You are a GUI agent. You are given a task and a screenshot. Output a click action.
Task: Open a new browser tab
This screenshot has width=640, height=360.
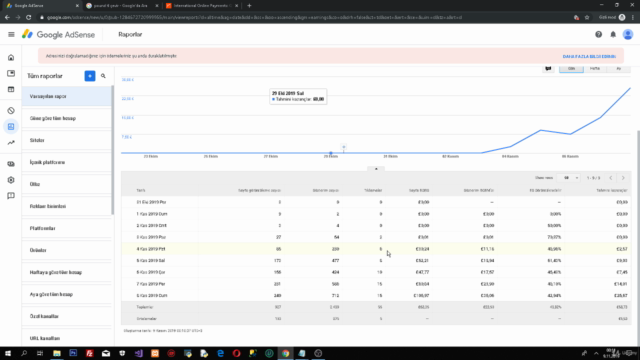pos(249,6)
